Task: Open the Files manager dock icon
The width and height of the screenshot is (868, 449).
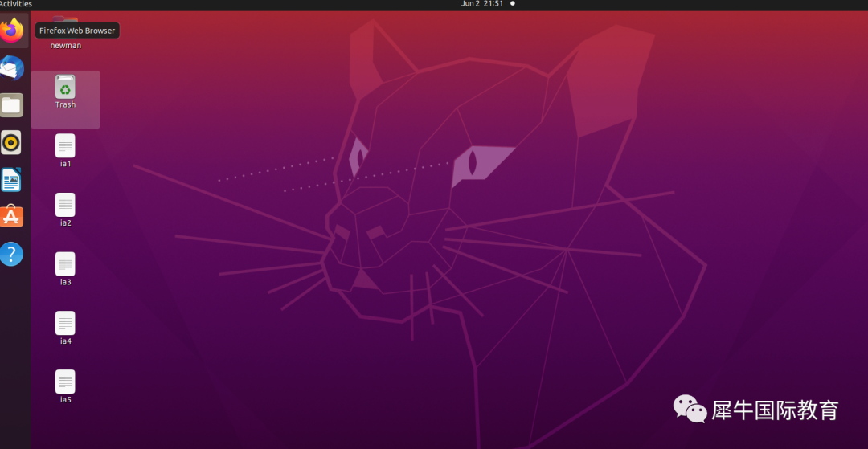Action: click(x=11, y=105)
